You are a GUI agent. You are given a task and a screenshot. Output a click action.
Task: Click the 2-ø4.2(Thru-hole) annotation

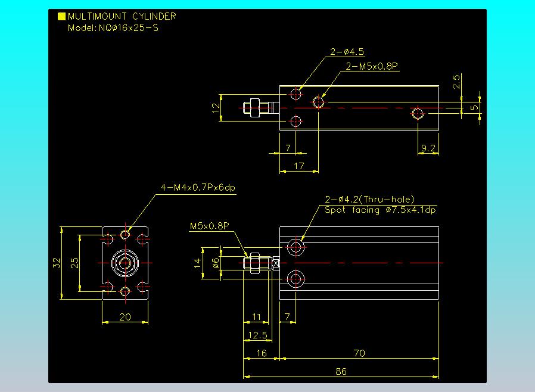[x=369, y=199]
